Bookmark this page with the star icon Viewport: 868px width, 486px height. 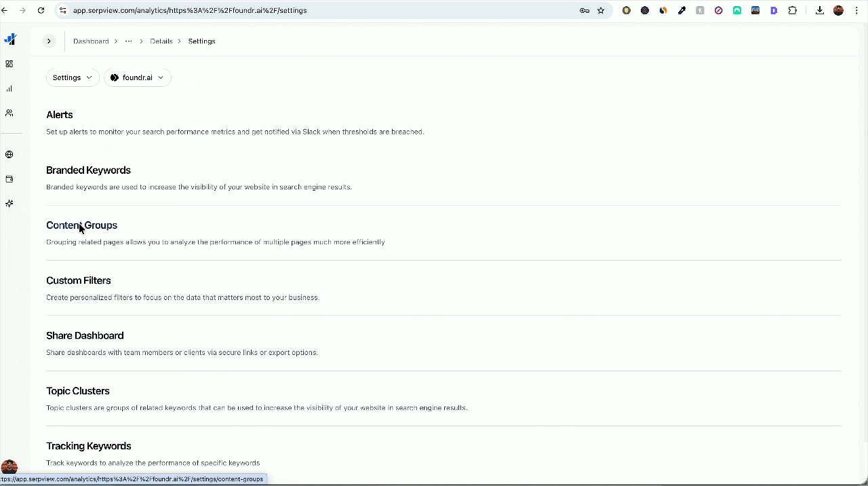click(x=601, y=10)
